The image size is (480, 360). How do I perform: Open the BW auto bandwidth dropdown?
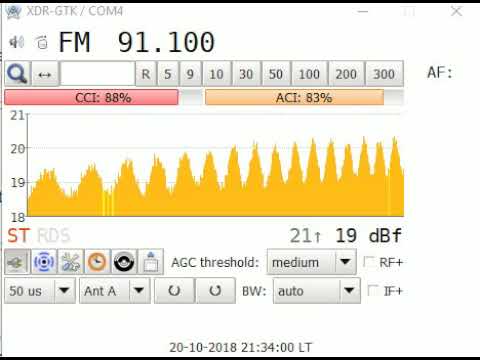click(x=317, y=291)
